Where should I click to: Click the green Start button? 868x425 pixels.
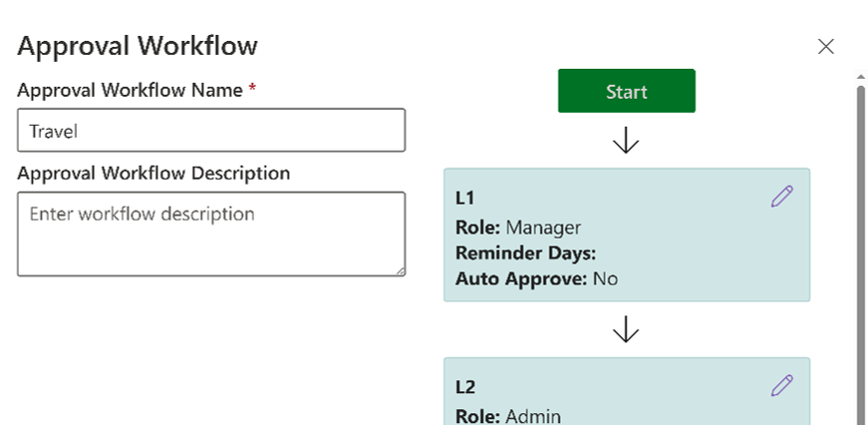[x=626, y=91]
